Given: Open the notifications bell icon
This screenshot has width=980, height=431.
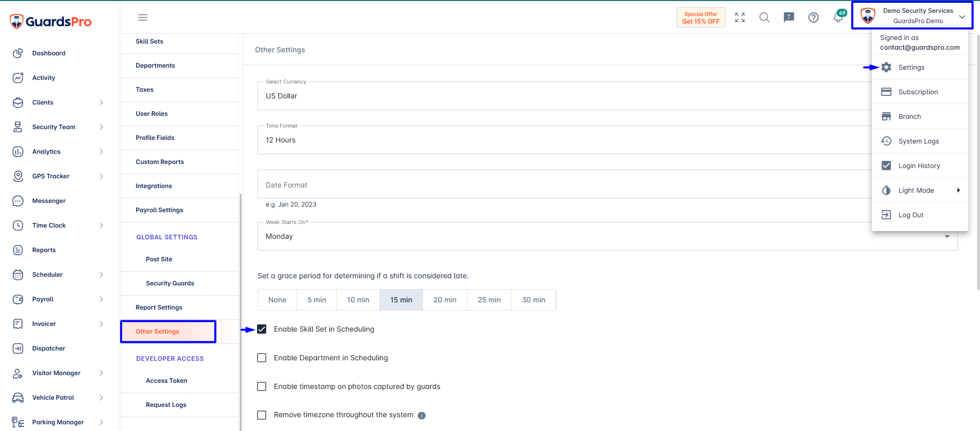Looking at the screenshot, I should (838, 17).
